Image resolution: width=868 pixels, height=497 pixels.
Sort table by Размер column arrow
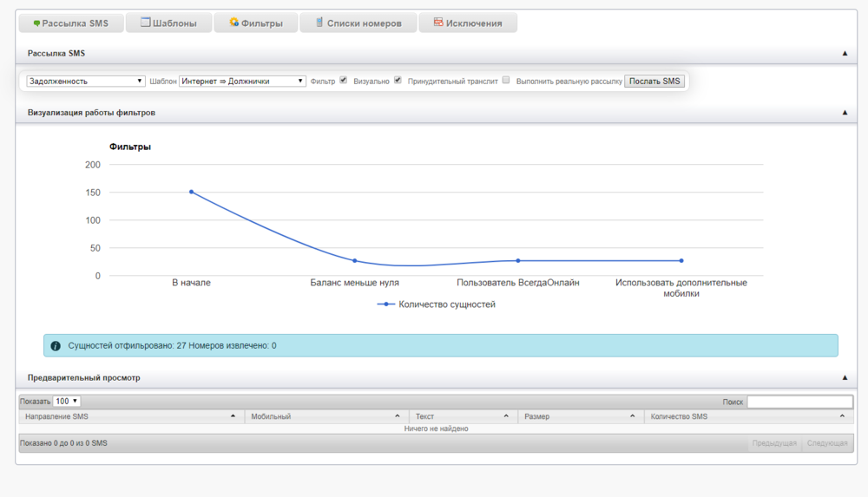coord(633,417)
